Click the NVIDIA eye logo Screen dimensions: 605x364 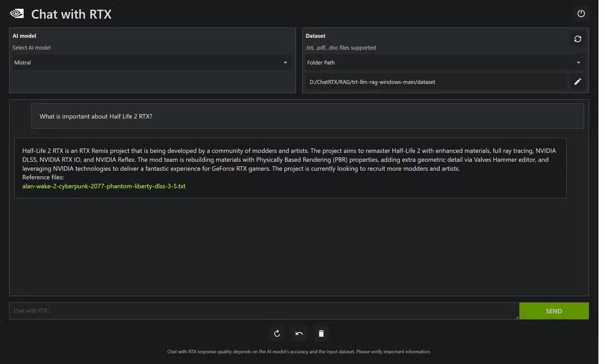tap(17, 13)
